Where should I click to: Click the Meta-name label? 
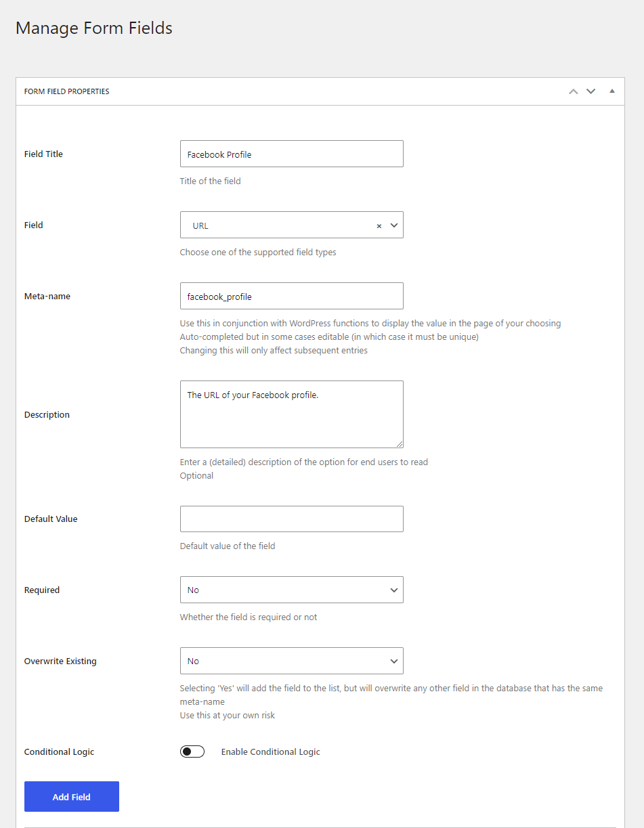pyautogui.click(x=47, y=297)
